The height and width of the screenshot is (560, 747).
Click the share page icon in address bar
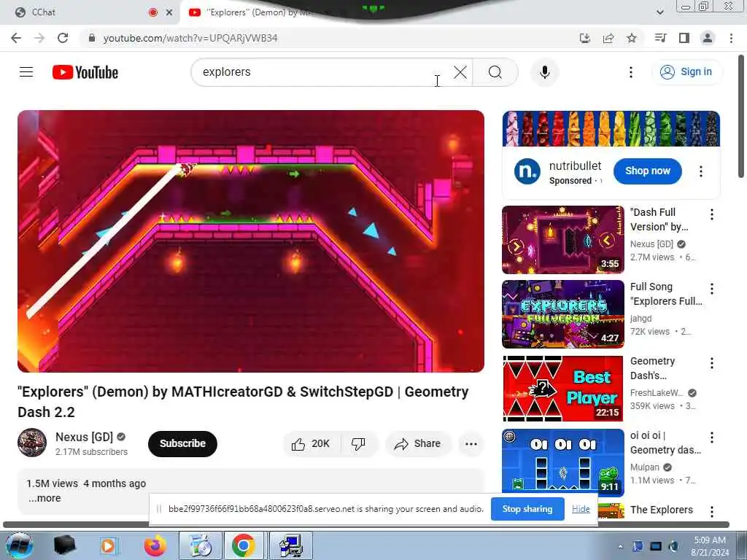[x=608, y=38]
